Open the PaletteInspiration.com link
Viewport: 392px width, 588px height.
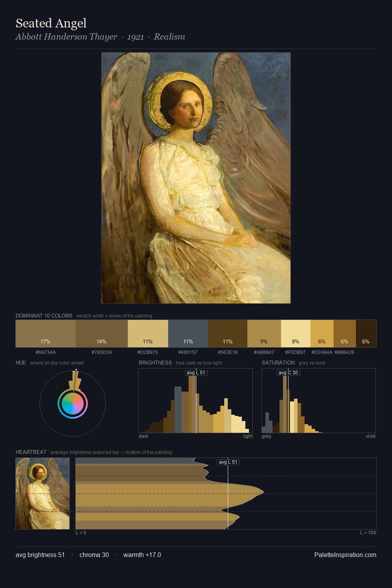[345, 555]
